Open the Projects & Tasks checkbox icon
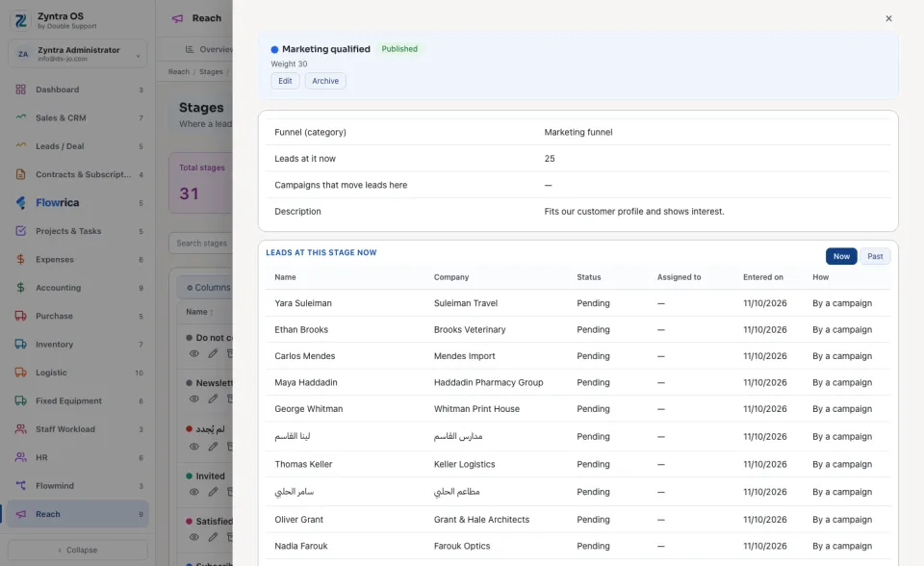Screen dimensions: 924x566 coord(20,230)
